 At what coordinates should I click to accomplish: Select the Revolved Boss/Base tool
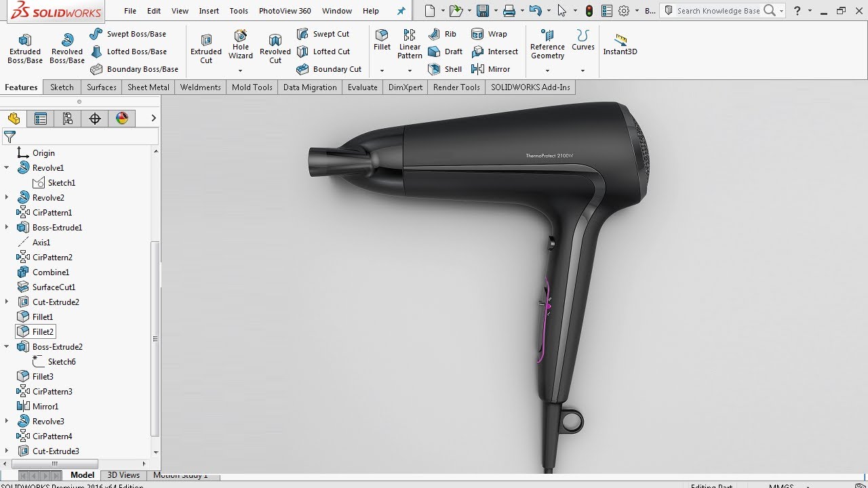pyautogui.click(x=66, y=49)
